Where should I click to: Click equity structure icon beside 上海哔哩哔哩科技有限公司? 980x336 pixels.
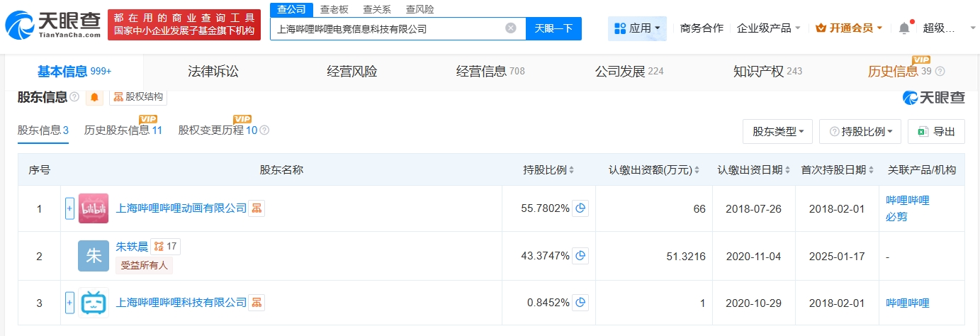(x=257, y=303)
